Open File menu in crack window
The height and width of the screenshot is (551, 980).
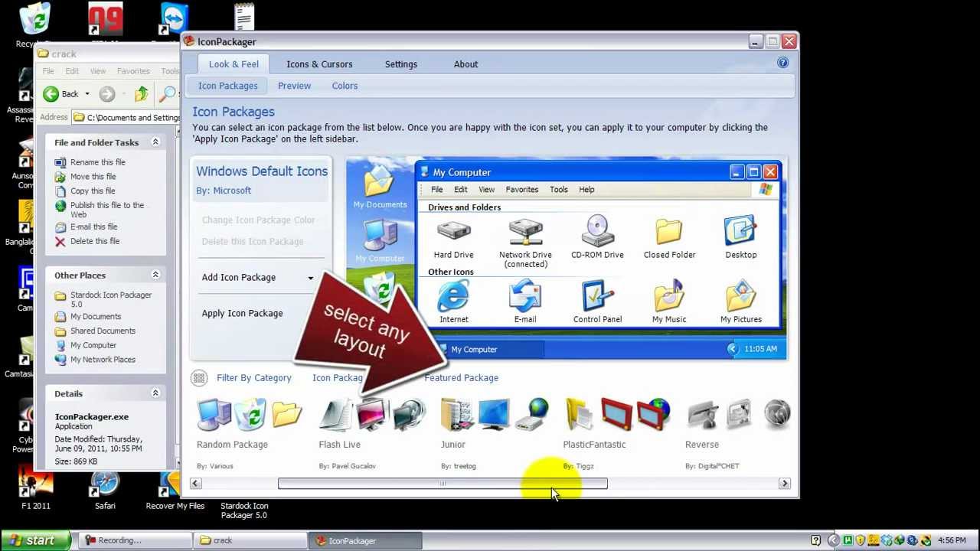point(48,71)
